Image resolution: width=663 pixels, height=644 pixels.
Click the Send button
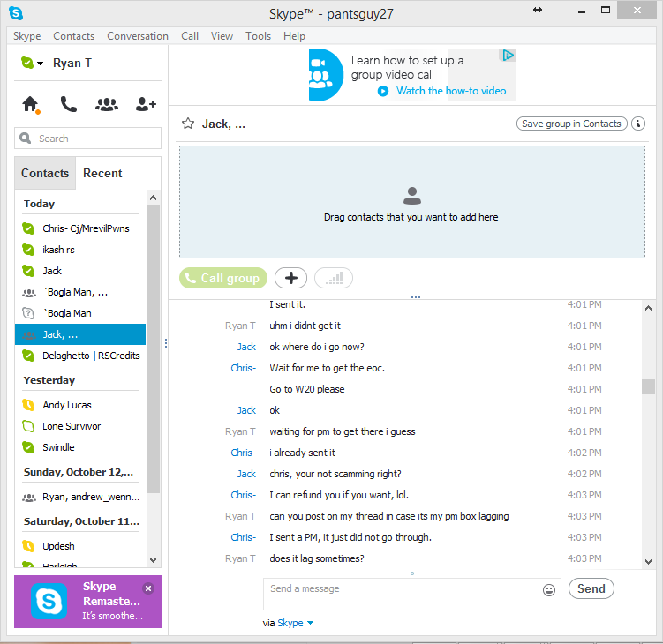[x=591, y=588]
